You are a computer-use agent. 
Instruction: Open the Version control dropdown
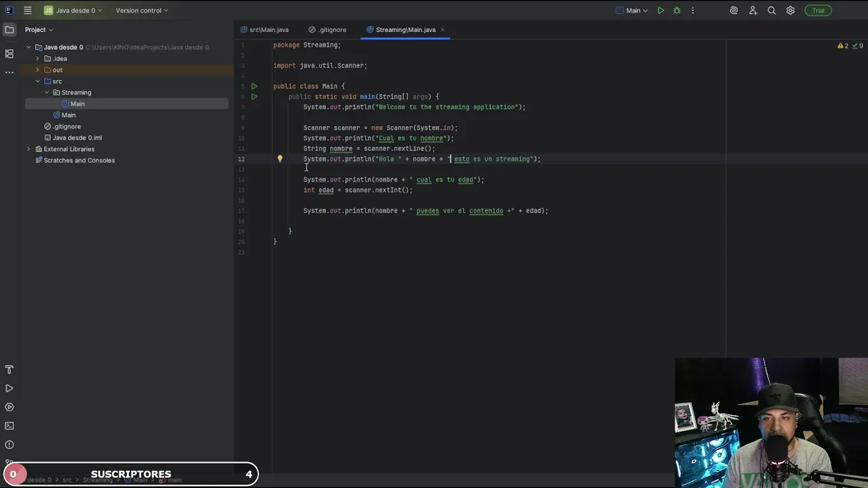(x=142, y=10)
